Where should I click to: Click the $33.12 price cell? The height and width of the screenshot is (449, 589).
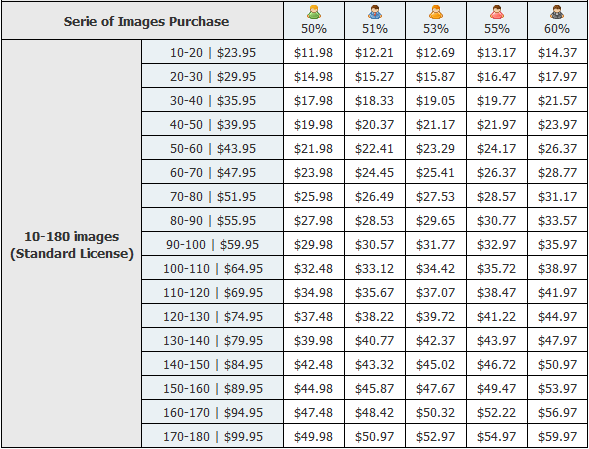(x=375, y=269)
